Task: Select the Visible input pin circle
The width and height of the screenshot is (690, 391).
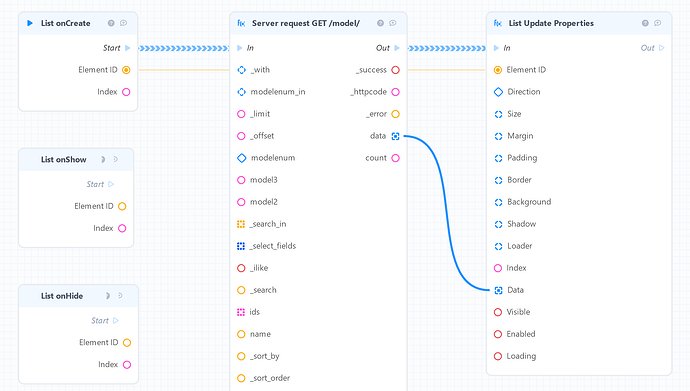Action: pos(498,312)
